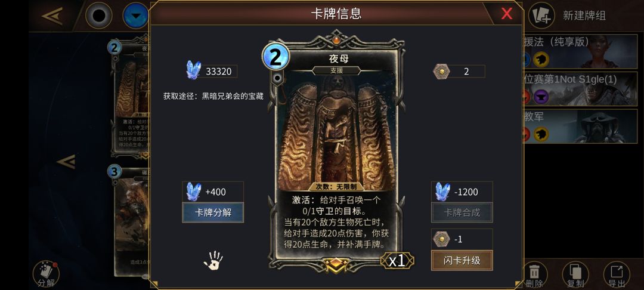Image resolution: width=644 pixels, height=290 pixels.
Task: Open the blue dropdown arrow filter
Action: point(136,16)
